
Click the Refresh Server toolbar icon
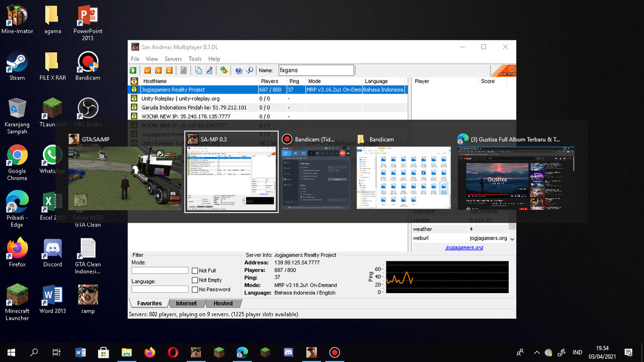pyautogui.click(x=170, y=71)
